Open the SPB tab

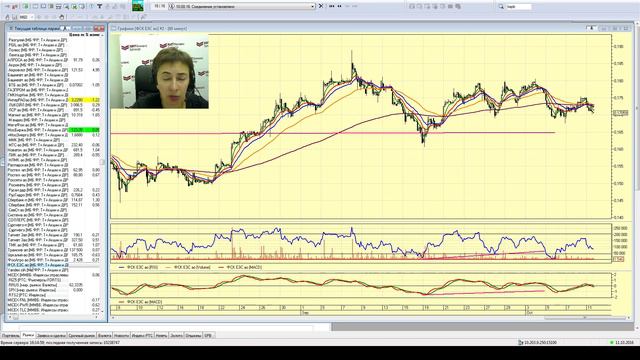208,336
